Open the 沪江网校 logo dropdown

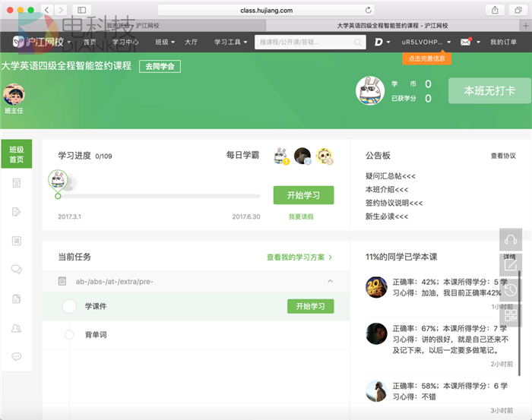[69, 43]
